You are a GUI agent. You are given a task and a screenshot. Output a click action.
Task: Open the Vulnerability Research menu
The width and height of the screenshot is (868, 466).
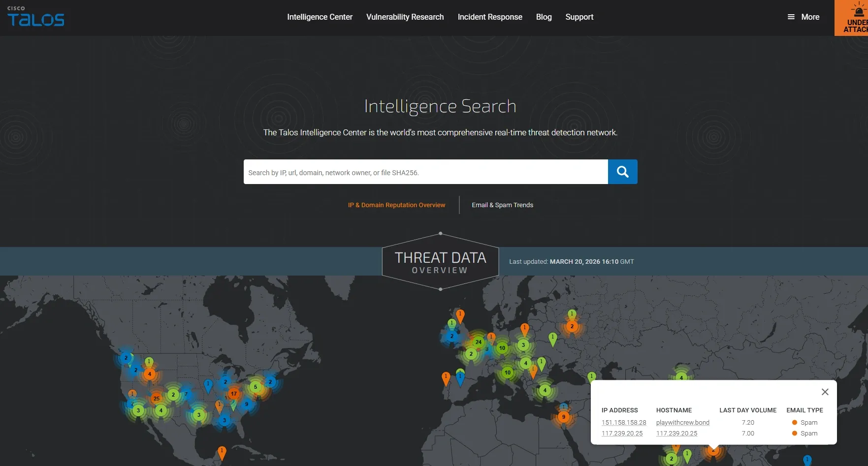point(405,17)
